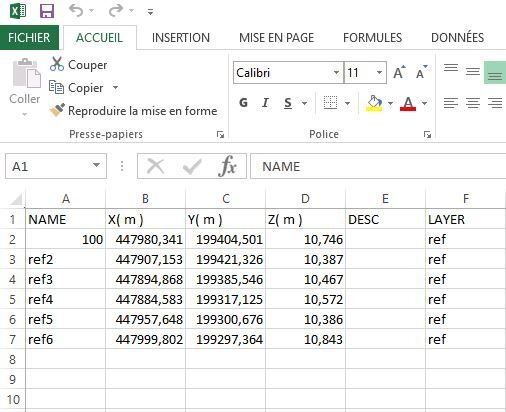Image resolution: width=506 pixels, height=412 pixels.
Task: Toggle underline with the S button
Action: (x=288, y=103)
